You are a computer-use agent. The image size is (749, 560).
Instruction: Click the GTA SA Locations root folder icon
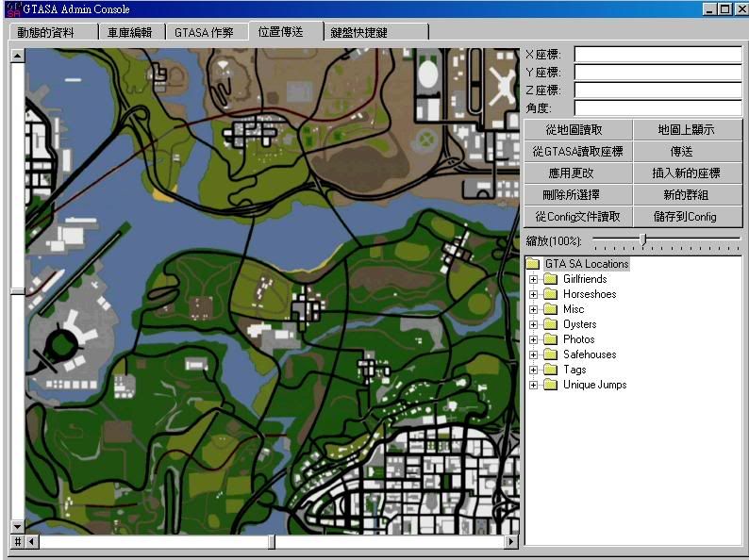pyautogui.click(x=533, y=264)
